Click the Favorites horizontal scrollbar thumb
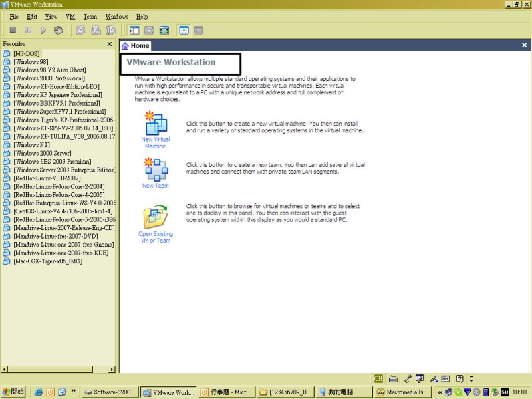This screenshot has width=532, height=399. click(x=51, y=369)
